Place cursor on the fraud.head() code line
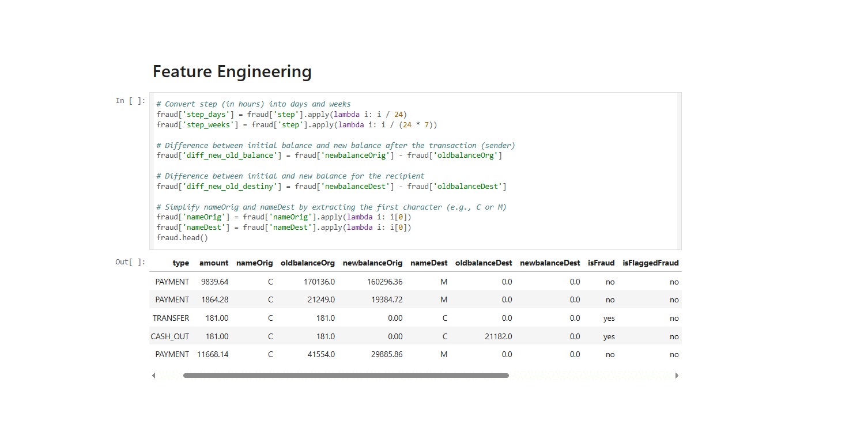868x436 pixels. click(182, 237)
